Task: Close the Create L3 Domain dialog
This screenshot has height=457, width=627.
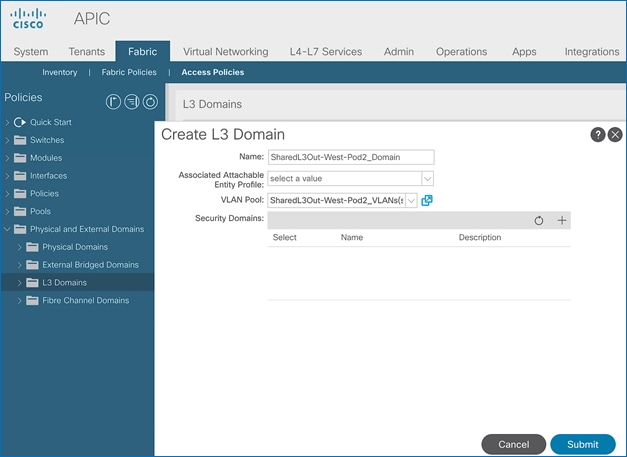Action: (x=615, y=135)
